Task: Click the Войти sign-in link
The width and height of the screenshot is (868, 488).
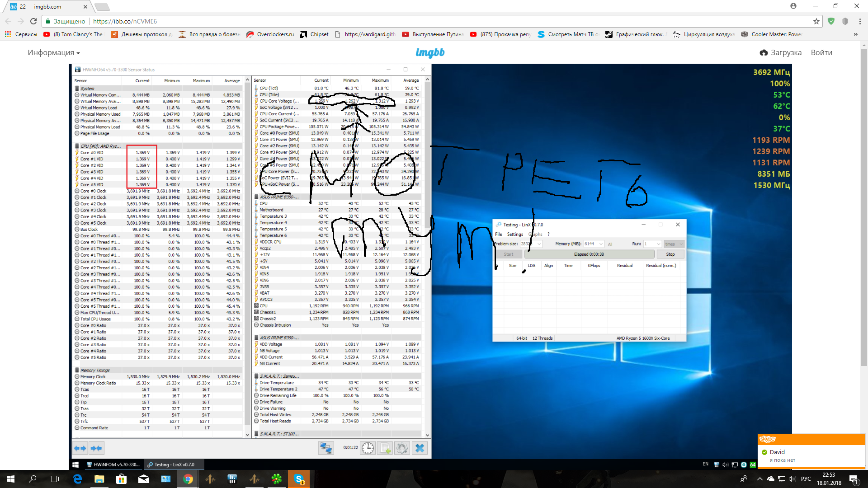Action: tap(821, 53)
